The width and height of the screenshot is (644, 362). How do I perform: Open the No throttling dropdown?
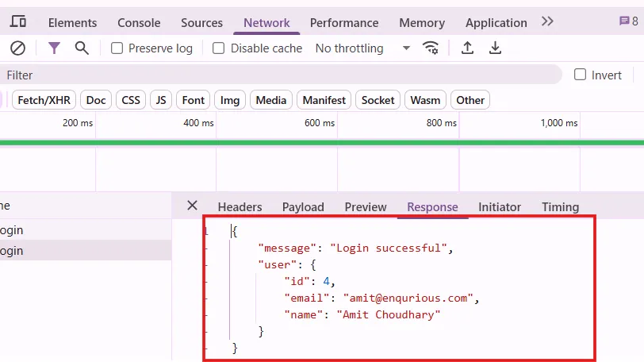[x=362, y=48]
